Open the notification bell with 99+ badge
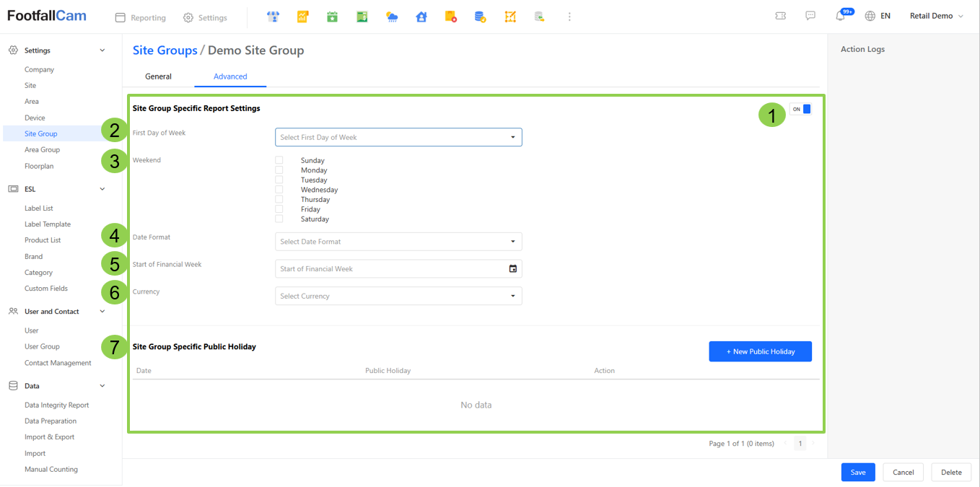The image size is (980, 487). coord(841,16)
